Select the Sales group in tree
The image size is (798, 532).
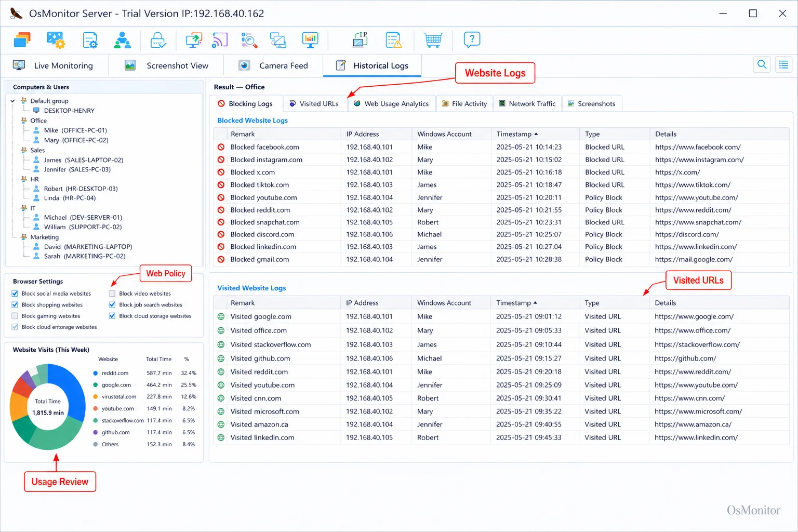pos(37,150)
